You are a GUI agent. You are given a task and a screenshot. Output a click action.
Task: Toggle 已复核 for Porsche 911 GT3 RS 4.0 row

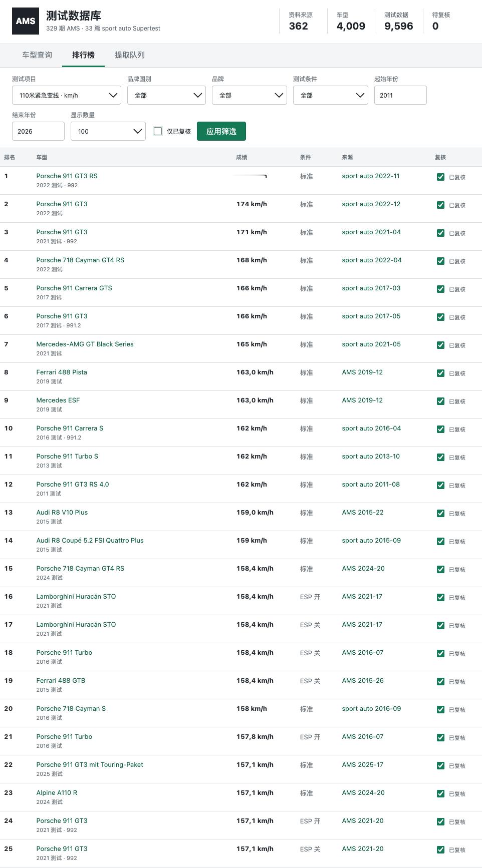440,485
